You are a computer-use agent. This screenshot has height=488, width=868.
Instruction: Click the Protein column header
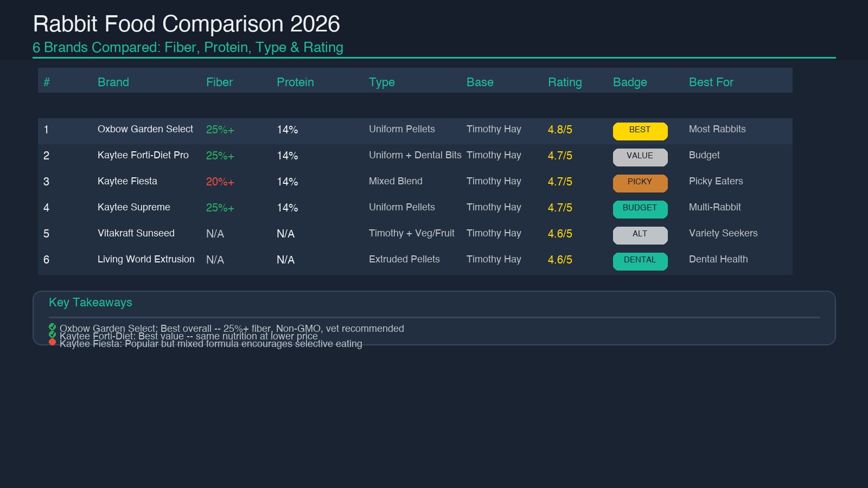295,82
